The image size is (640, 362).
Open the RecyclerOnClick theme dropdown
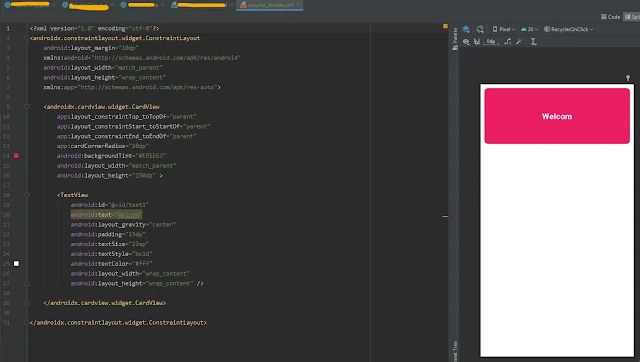click(x=569, y=29)
